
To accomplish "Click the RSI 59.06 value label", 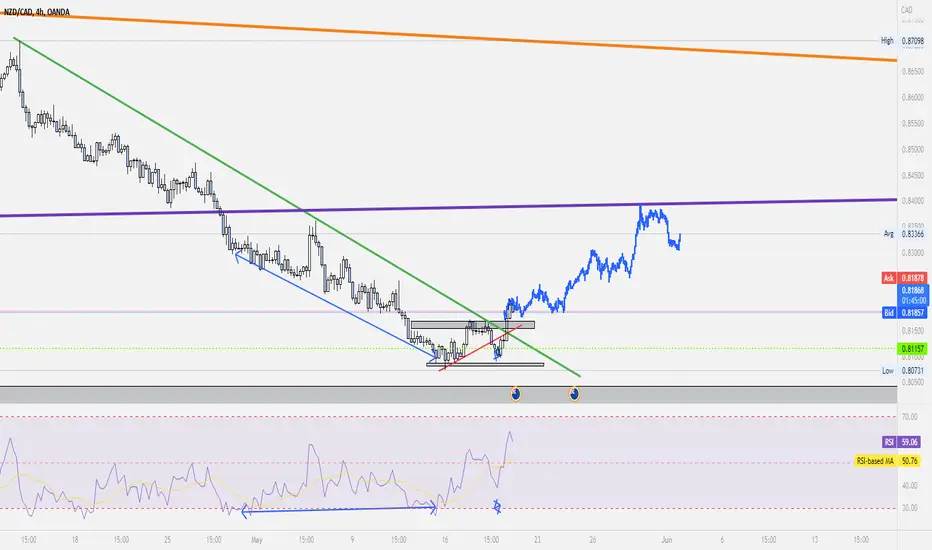I will point(902,442).
